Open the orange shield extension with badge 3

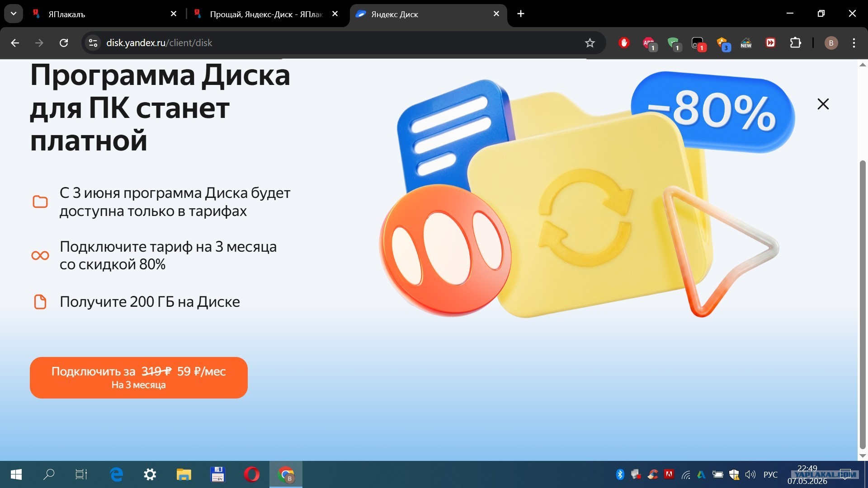click(723, 43)
